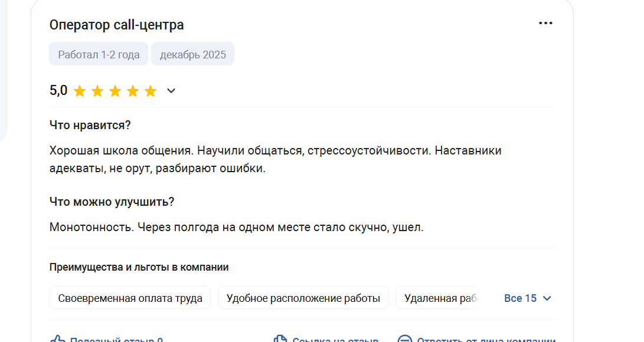Screen dimensions: 644x342
Task: Expand all benefits via 'Все 15'
Action: (x=527, y=298)
